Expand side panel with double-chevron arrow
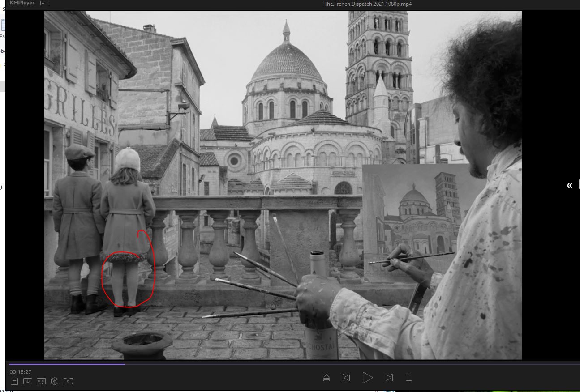Viewport: 580px width, 392px height. coord(569,185)
